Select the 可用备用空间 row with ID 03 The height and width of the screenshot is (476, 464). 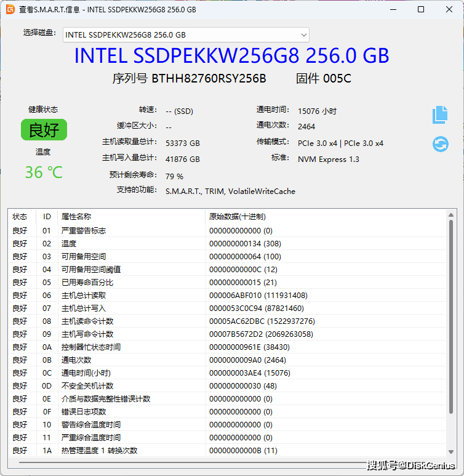pos(84,256)
